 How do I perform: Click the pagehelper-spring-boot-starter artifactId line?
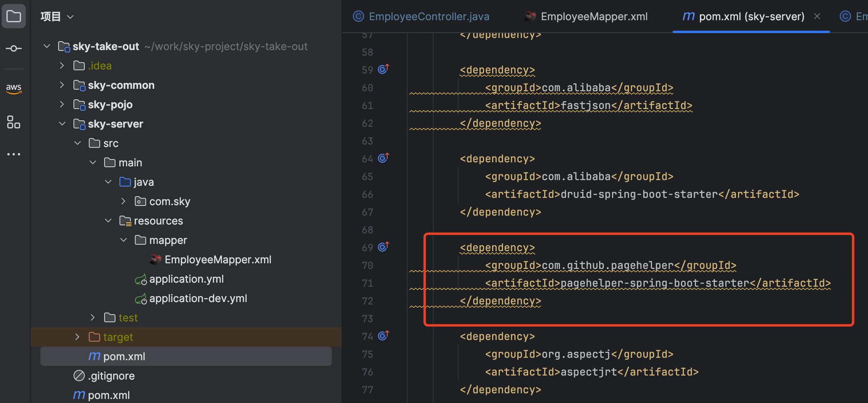point(658,283)
